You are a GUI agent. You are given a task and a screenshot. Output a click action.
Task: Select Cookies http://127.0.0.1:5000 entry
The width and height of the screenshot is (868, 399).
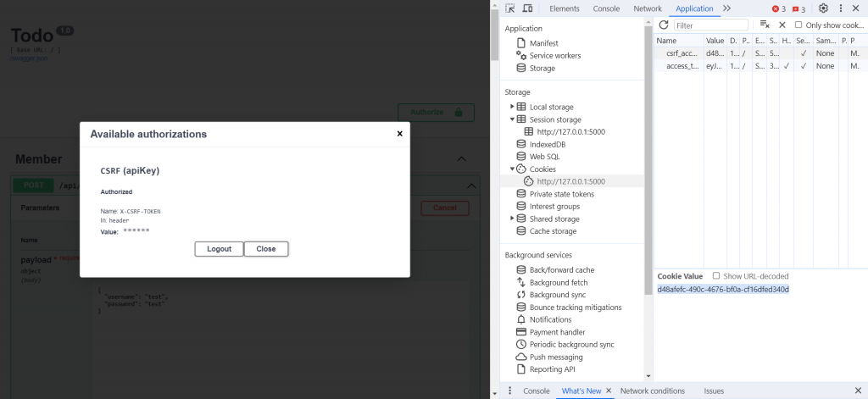tap(570, 181)
